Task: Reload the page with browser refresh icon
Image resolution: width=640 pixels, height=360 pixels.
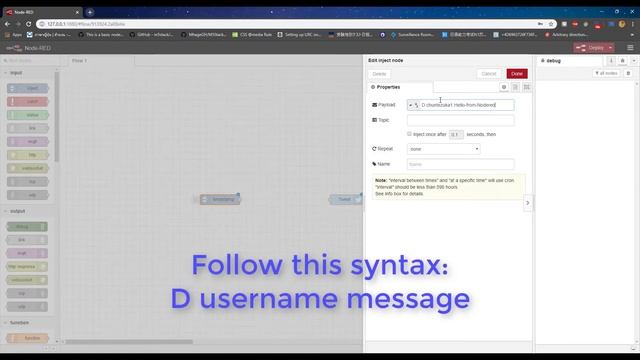Action: [x=29, y=24]
